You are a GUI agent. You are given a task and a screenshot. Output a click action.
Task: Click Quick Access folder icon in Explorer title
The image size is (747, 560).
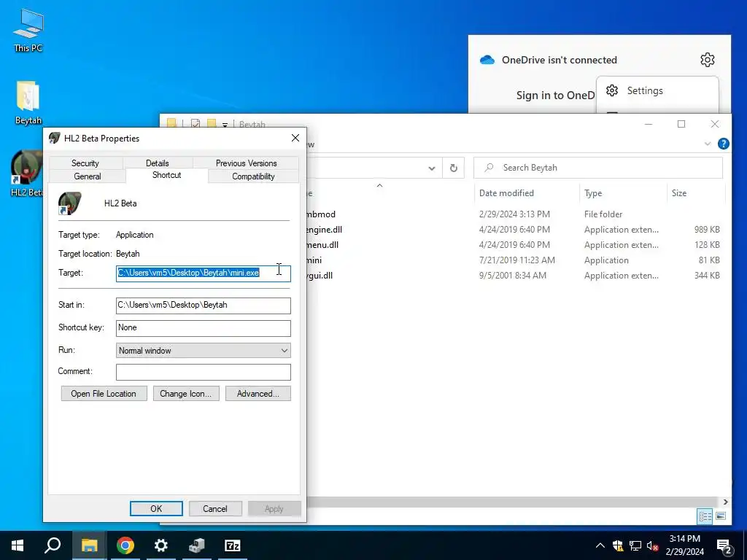click(172, 124)
